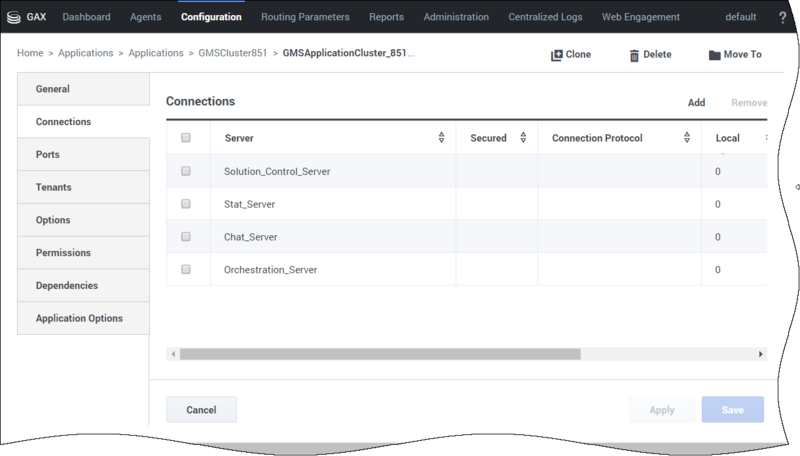Click the horizontal scrollbar right arrow
Image resolution: width=800 pixels, height=456 pixels.
[x=760, y=354]
